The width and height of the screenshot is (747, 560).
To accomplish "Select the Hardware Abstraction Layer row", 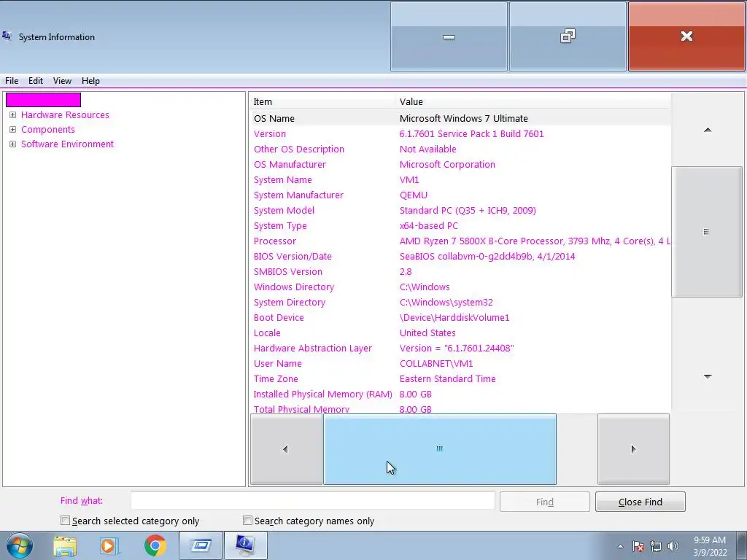I will coord(460,348).
